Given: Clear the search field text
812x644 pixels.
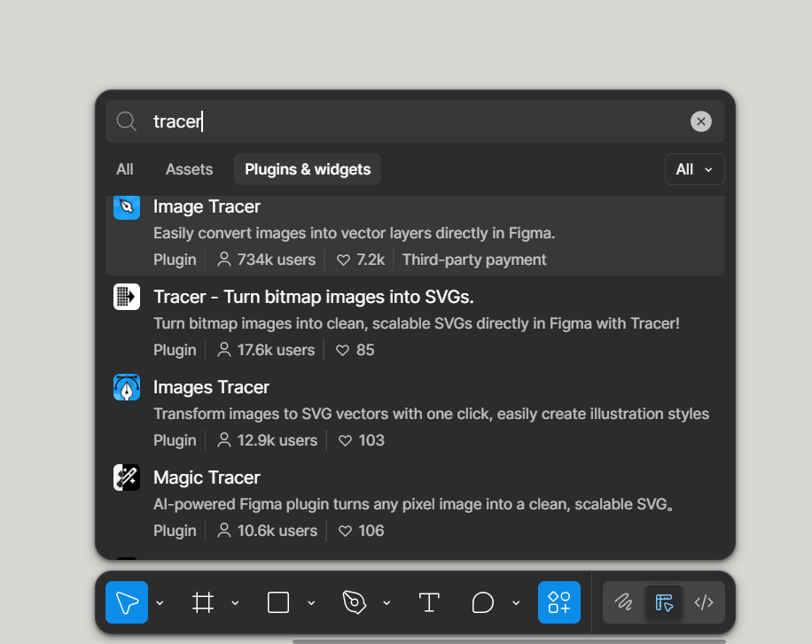Looking at the screenshot, I should coord(701,121).
